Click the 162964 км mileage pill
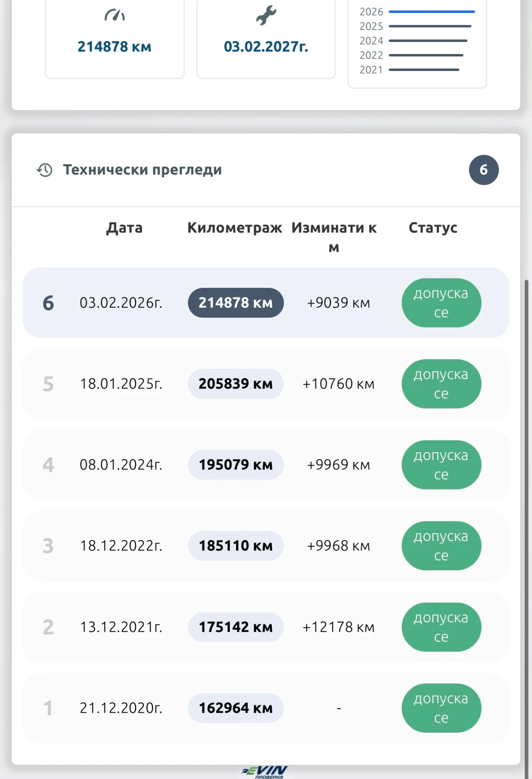 [235, 708]
